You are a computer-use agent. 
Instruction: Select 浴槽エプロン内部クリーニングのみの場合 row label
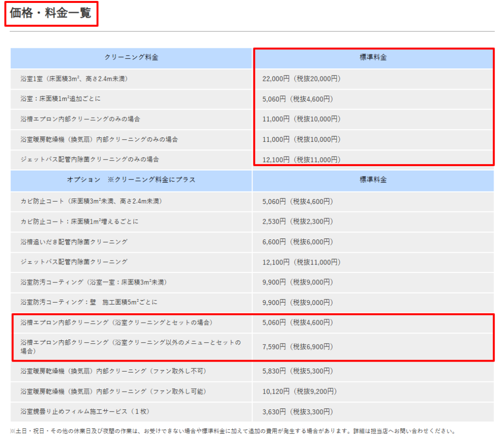coord(80,119)
